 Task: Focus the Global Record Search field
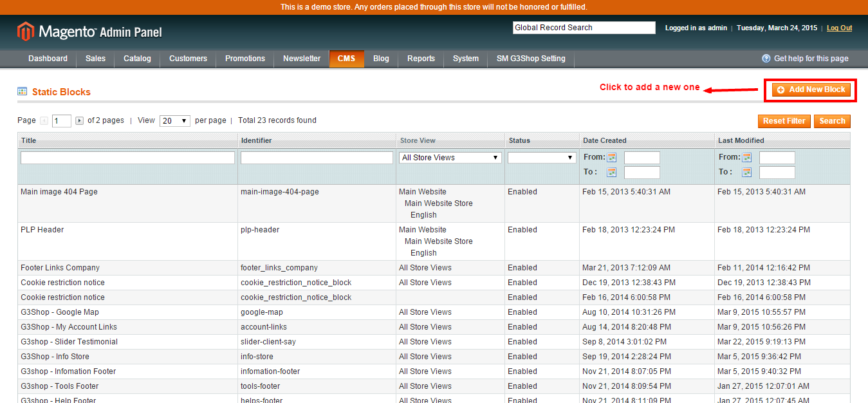[584, 28]
